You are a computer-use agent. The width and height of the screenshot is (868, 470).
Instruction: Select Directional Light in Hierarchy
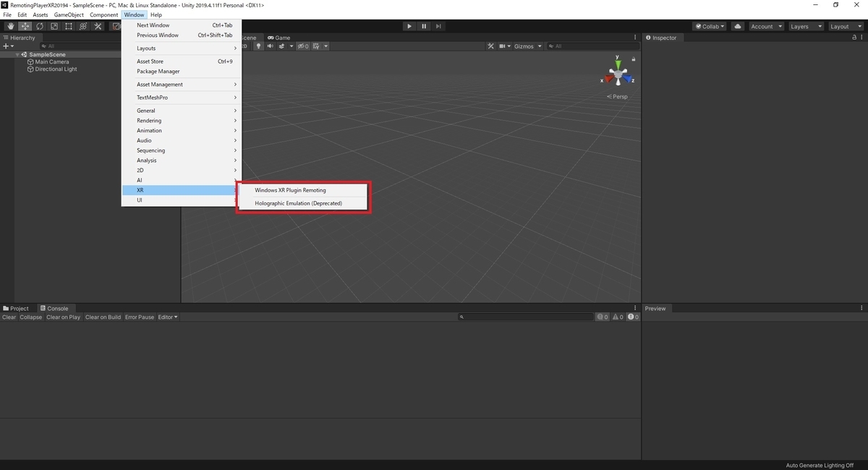56,69
